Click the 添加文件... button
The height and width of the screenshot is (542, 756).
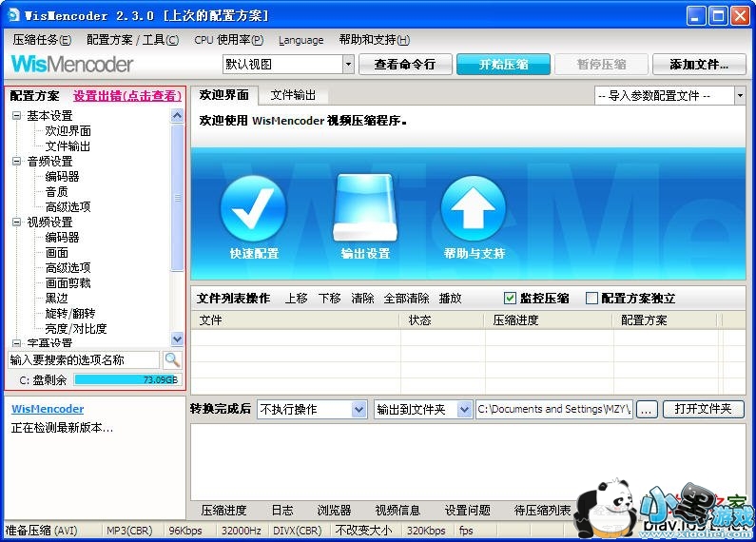pos(699,64)
